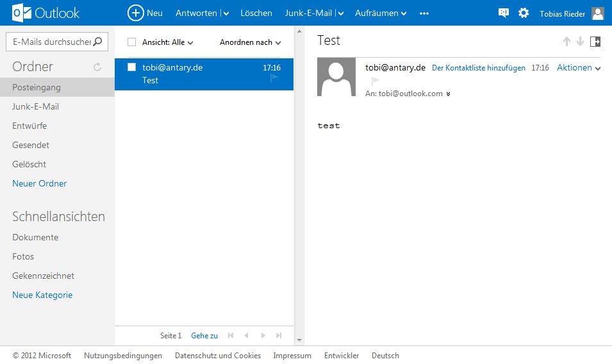Open the messaging chat icon
This screenshot has width=612, height=364.
[x=504, y=13]
